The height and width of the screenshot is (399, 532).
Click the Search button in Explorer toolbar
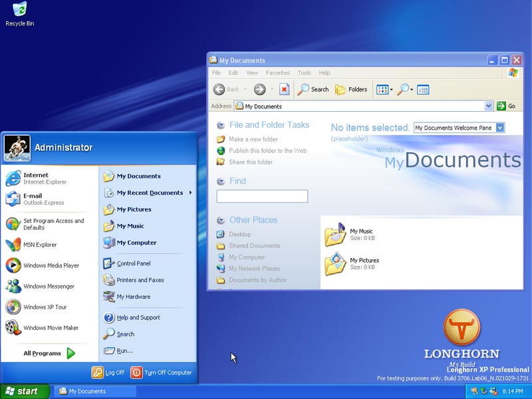[313, 89]
